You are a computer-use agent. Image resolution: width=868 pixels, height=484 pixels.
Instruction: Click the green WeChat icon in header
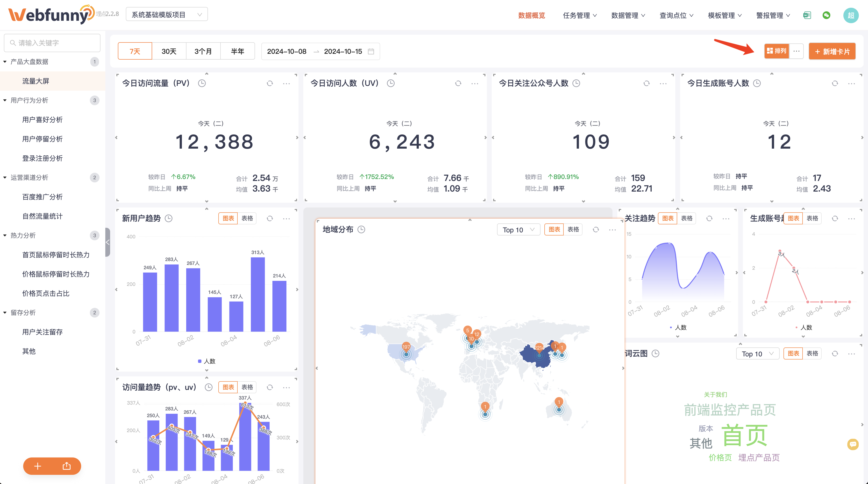826,15
